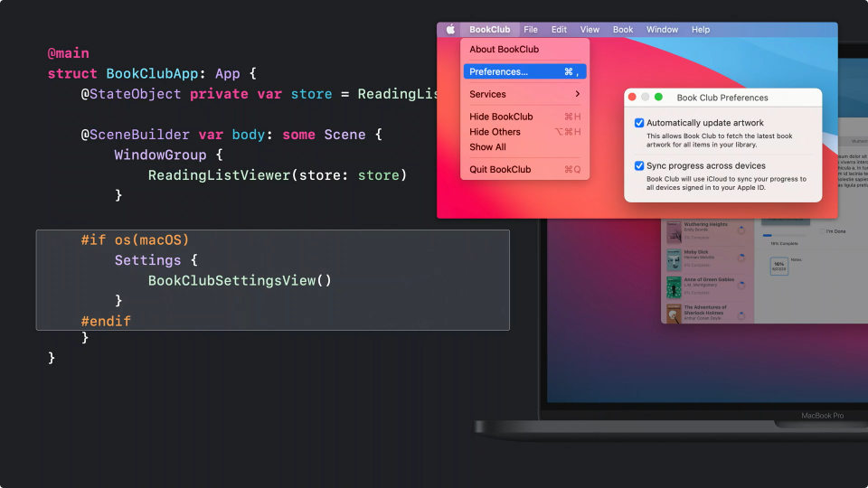Image resolution: width=868 pixels, height=488 pixels.
Task: Click the Anne of Green Gables cover thumbnail
Action: (x=674, y=287)
